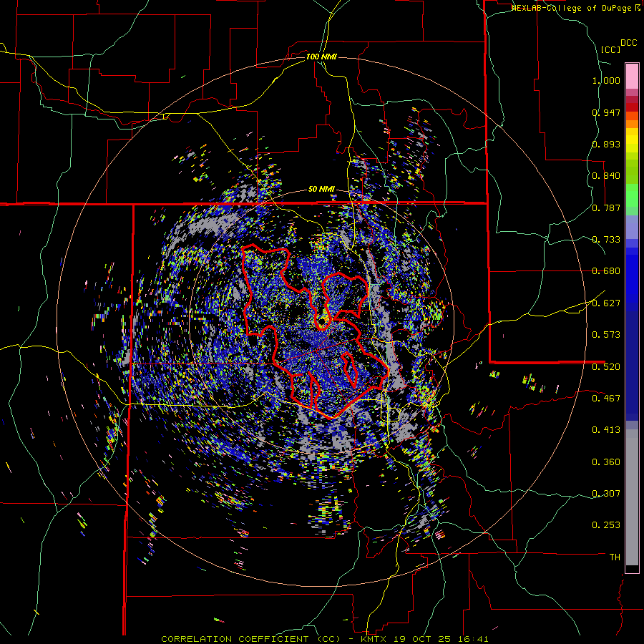The width and height of the screenshot is (644, 644).
Task: Select the 0.253 scale value
Action: pyautogui.click(x=606, y=525)
